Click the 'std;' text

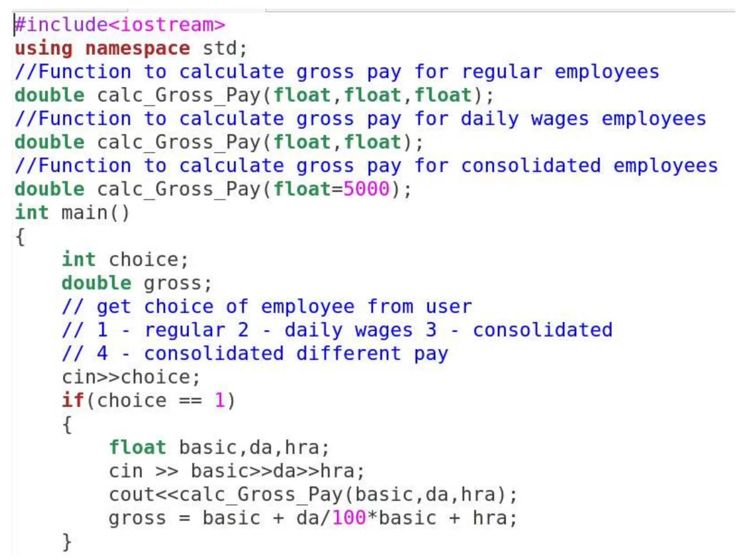pos(225,48)
